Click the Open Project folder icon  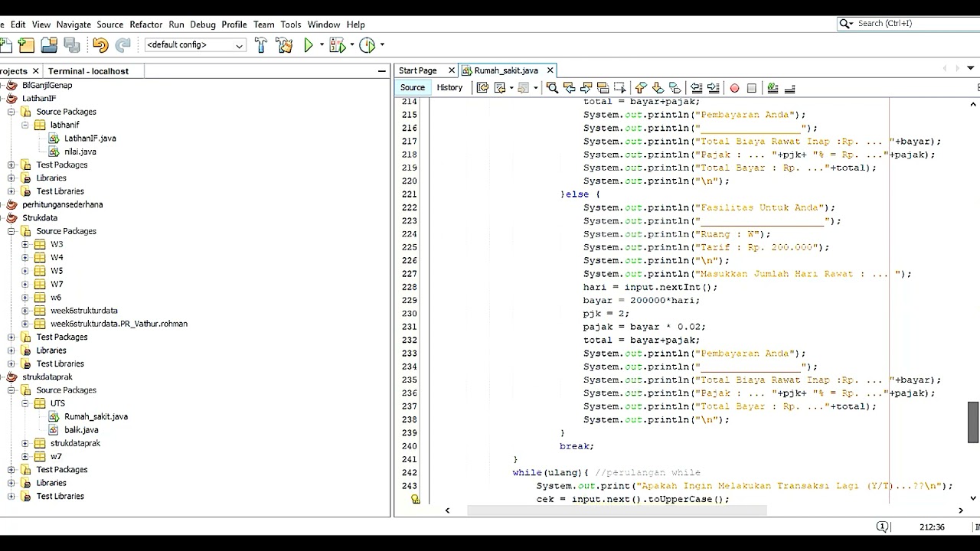[x=49, y=45]
